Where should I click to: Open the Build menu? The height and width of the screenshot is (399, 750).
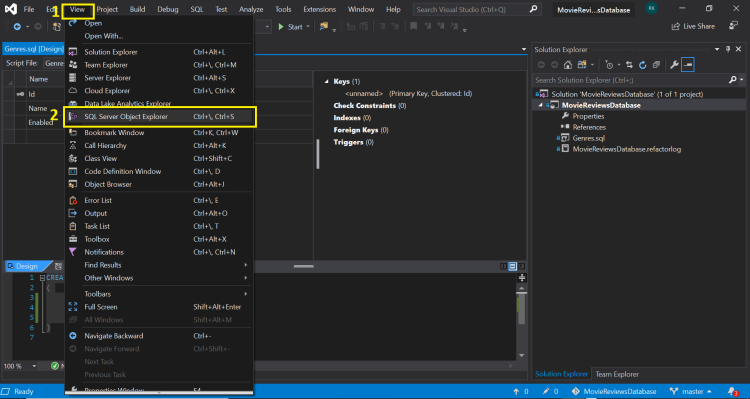click(x=137, y=9)
